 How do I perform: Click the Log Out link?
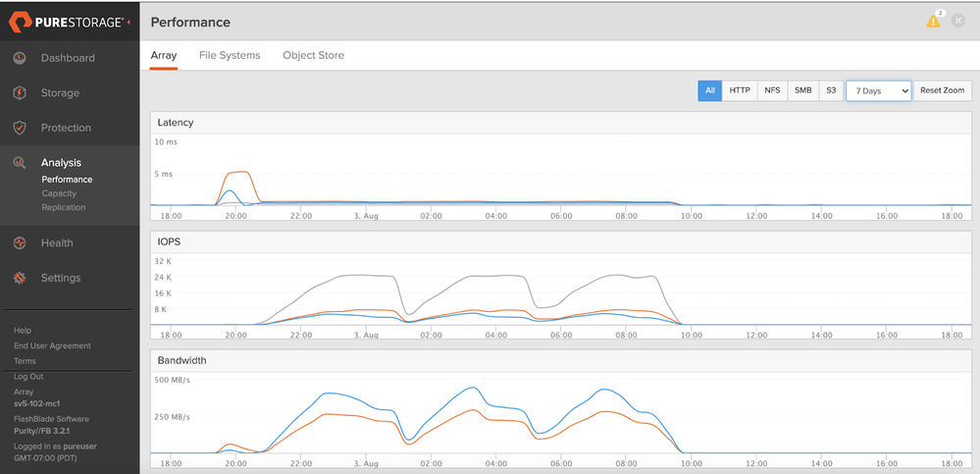28,377
